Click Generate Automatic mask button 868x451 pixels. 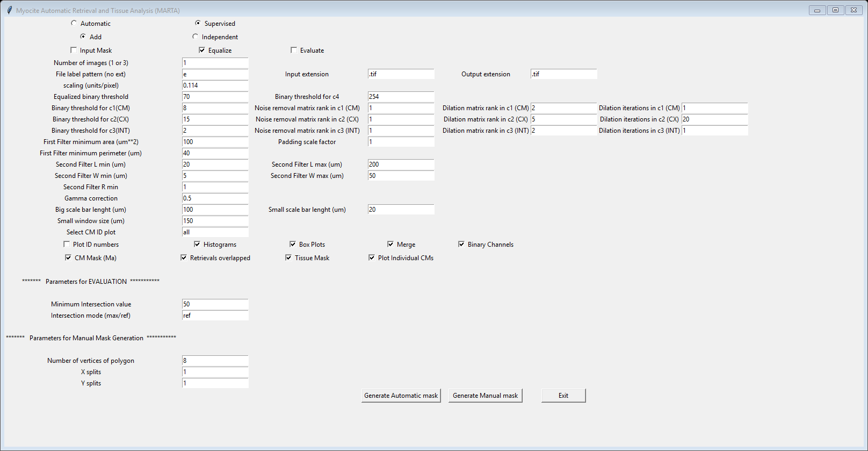pyautogui.click(x=401, y=396)
